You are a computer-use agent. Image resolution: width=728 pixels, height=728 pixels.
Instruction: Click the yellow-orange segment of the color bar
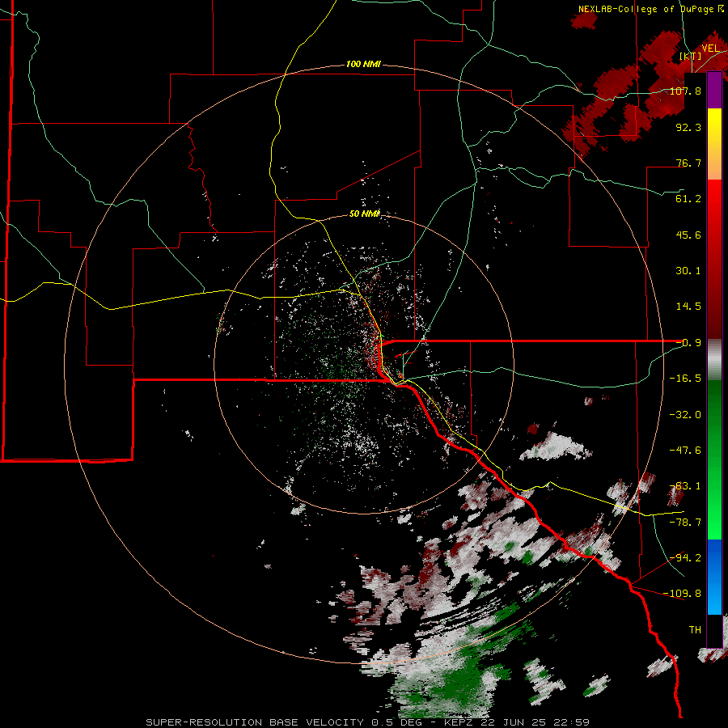(714, 144)
